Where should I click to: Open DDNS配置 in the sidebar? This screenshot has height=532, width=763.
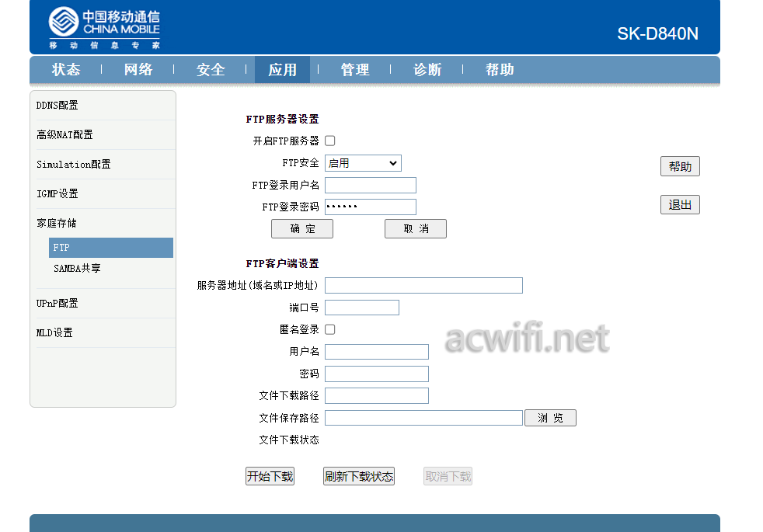point(57,105)
